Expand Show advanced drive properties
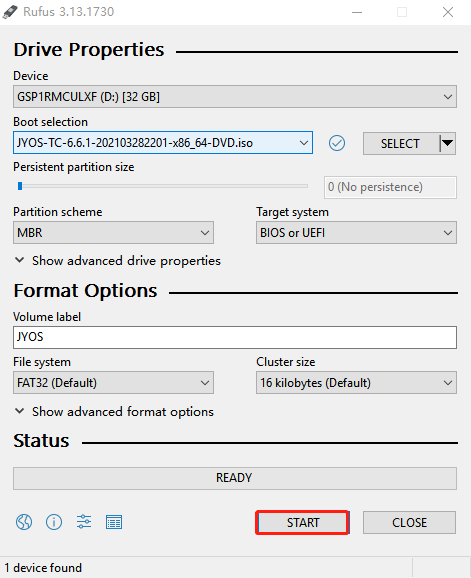Viewport: 471px width, 578px height. tap(118, 261)
